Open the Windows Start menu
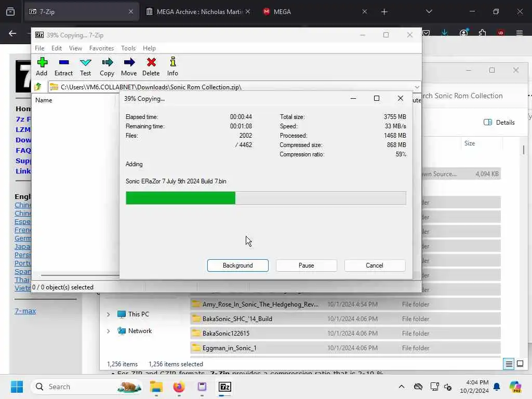The image size is (532, 399). [x=17, y=387]
